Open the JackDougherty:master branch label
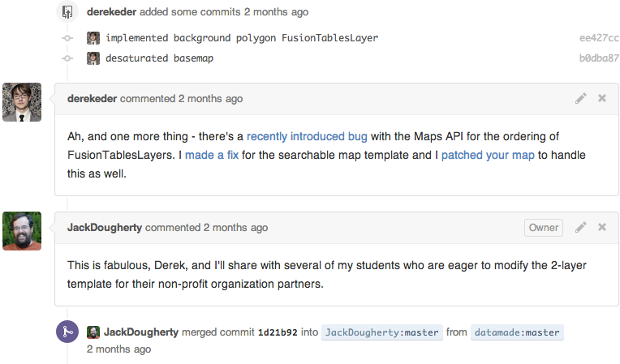Image resolution: width=620 pixels, height=364 pixels. (382, 332)
